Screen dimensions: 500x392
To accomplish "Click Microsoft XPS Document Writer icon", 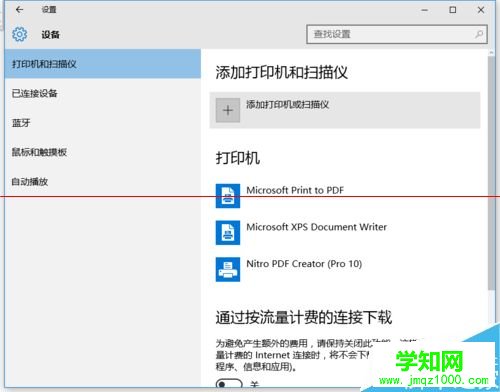I will [x=228, y=233].
